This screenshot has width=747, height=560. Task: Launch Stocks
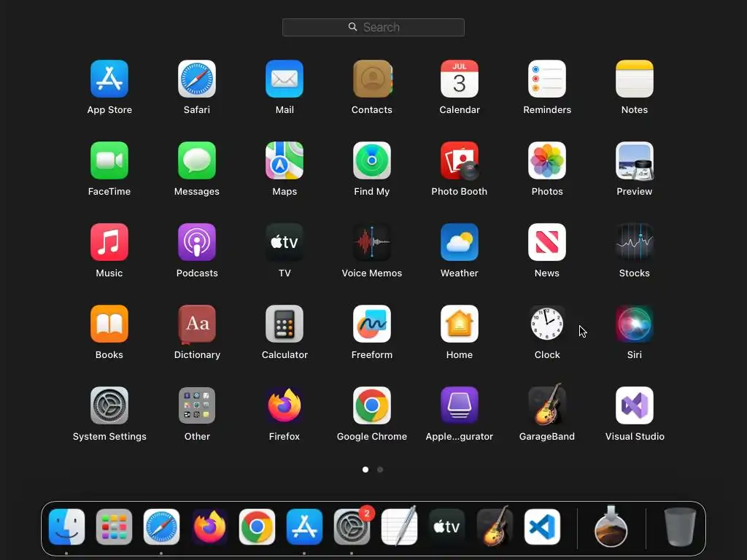coord(635,242)
